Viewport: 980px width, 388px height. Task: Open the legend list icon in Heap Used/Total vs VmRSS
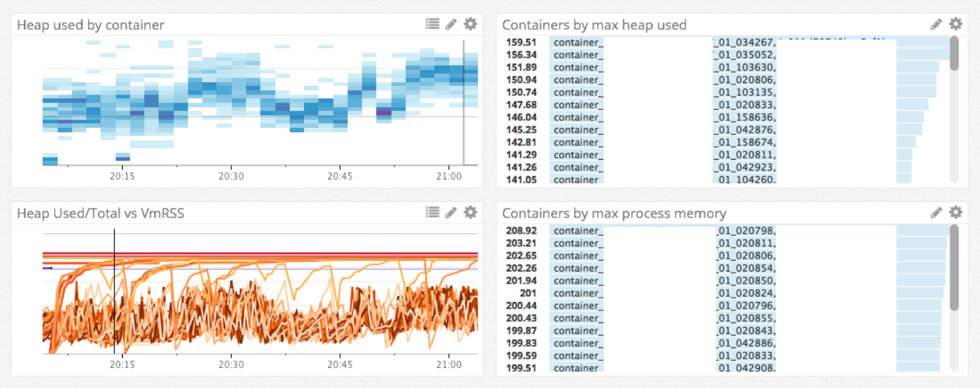point(432,212)
